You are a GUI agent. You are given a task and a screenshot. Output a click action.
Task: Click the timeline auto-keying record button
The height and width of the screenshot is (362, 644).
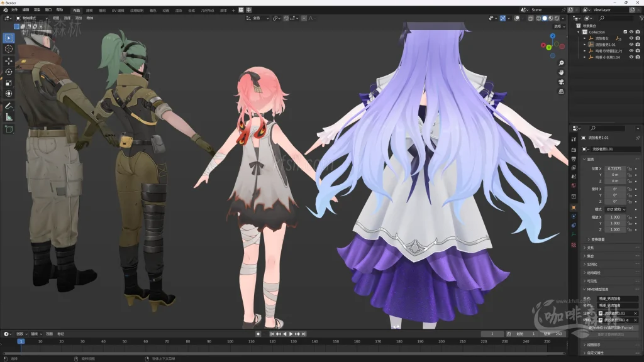258,334
